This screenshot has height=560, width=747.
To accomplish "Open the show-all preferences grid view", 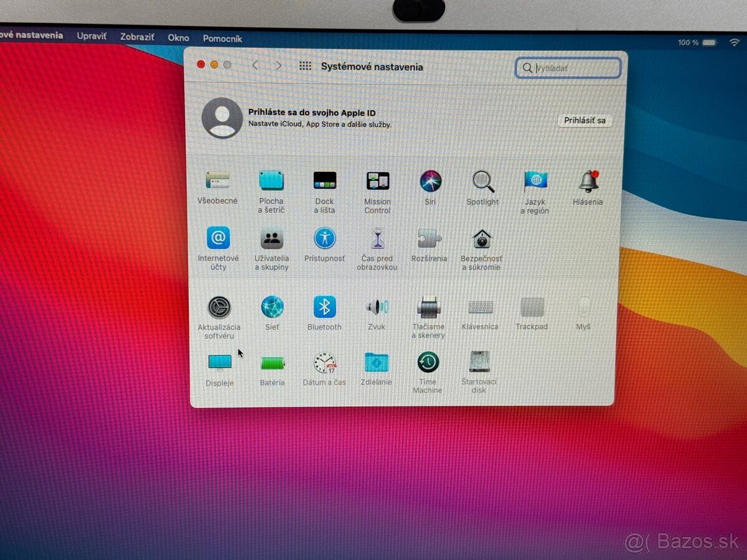I will click(x=304, y=65).
